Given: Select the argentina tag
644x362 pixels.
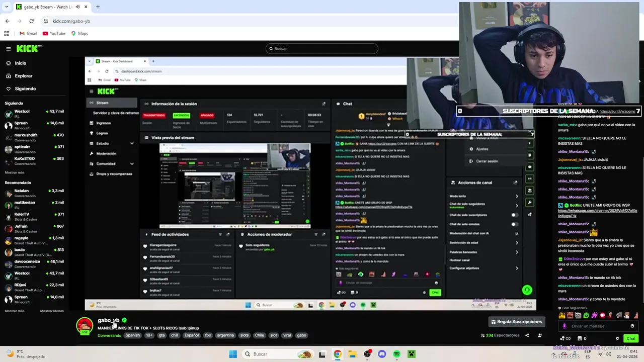Looking at the screenshot, I should (225, 335).
